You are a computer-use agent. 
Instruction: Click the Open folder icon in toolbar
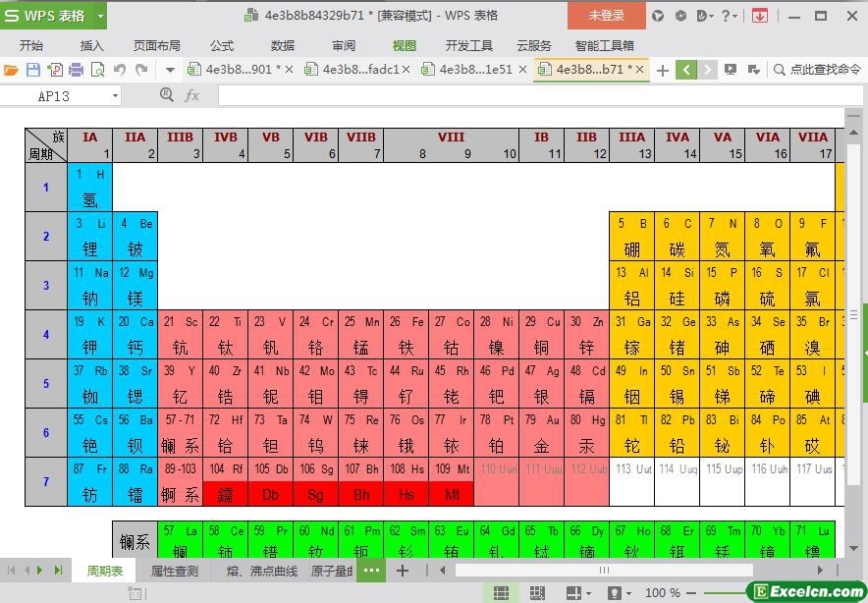(11, 70)
